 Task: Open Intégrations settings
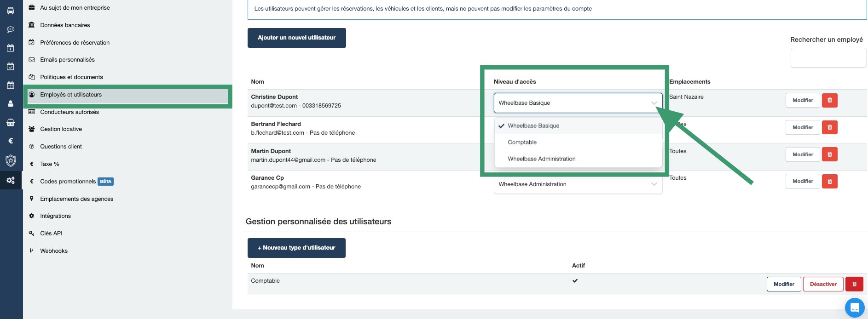(x=55, y=216)
